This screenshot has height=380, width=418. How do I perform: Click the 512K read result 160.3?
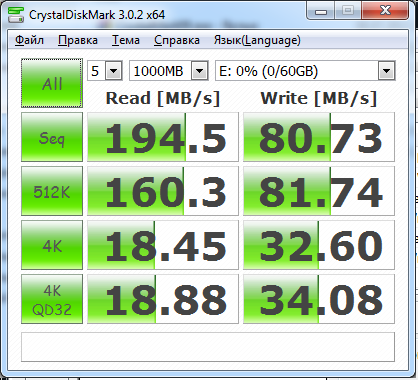pyautogui.click(x=163, y=191)
